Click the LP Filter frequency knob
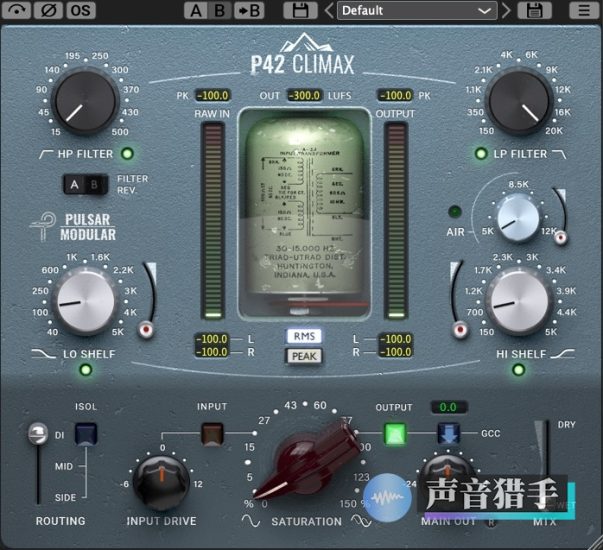This screenshot has height=550, width=603. pos(519,101)
